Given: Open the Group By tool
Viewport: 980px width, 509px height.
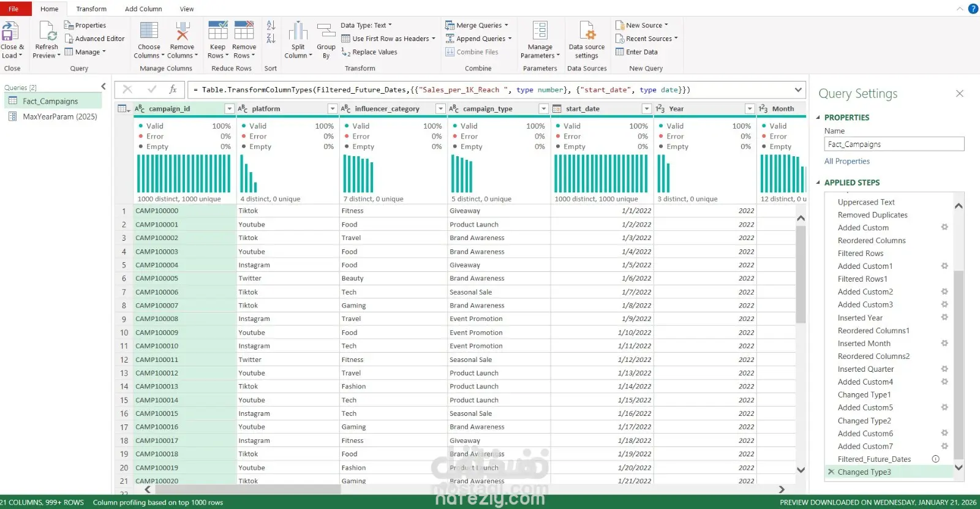Looking at the screenshot, I should [326, 31].
